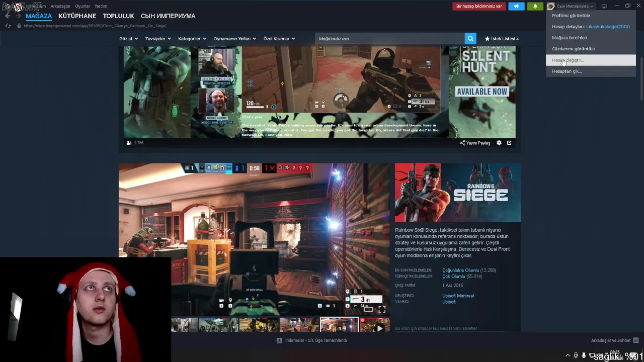Choose Cüzdanımı görüntüle in the menu

pyautogui.click(x=591, y=49)
